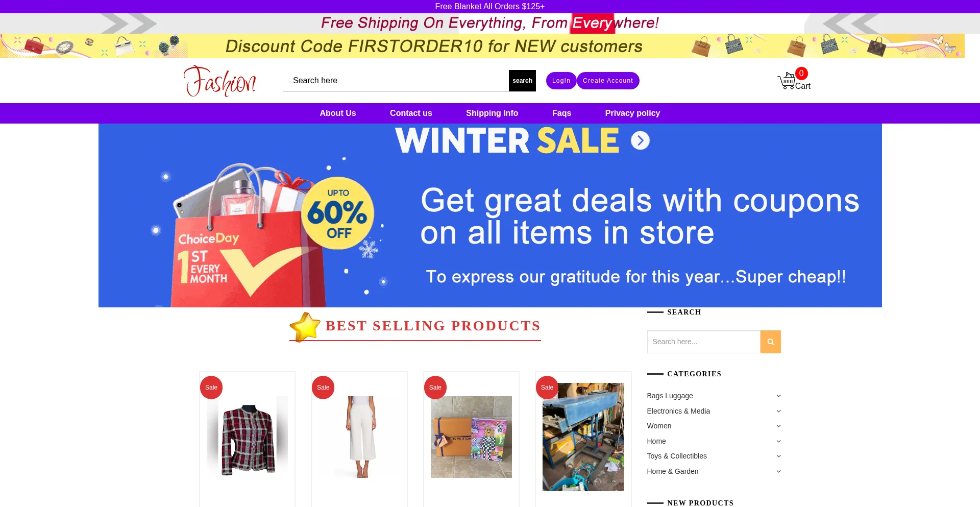Click Sale badge on white pants
This screenshot has height=507, width=980.
323,388
